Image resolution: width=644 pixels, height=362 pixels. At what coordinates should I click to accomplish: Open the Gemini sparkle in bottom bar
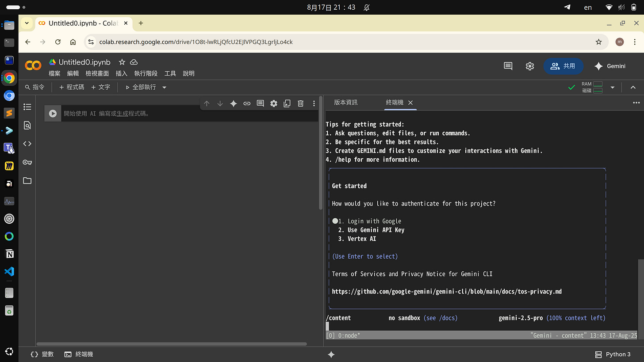pos(331,354)
